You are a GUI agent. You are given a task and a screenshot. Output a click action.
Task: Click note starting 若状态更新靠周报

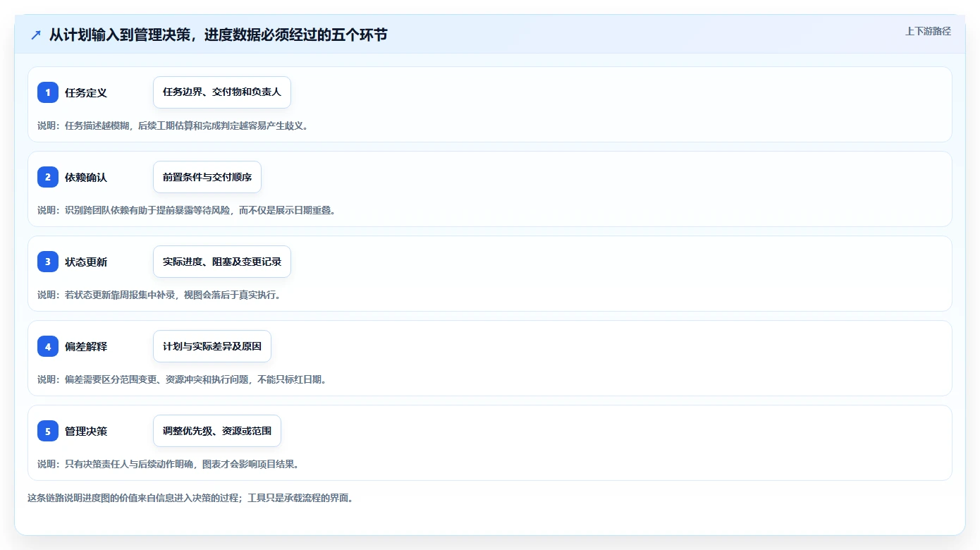(x=159, y=295)
